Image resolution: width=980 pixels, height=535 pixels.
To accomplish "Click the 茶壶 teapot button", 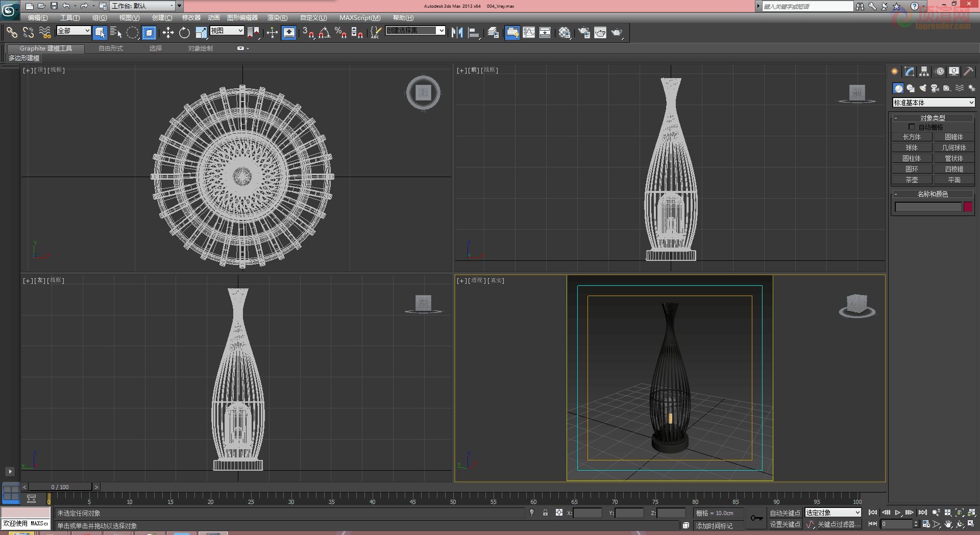I will point(912,180).
